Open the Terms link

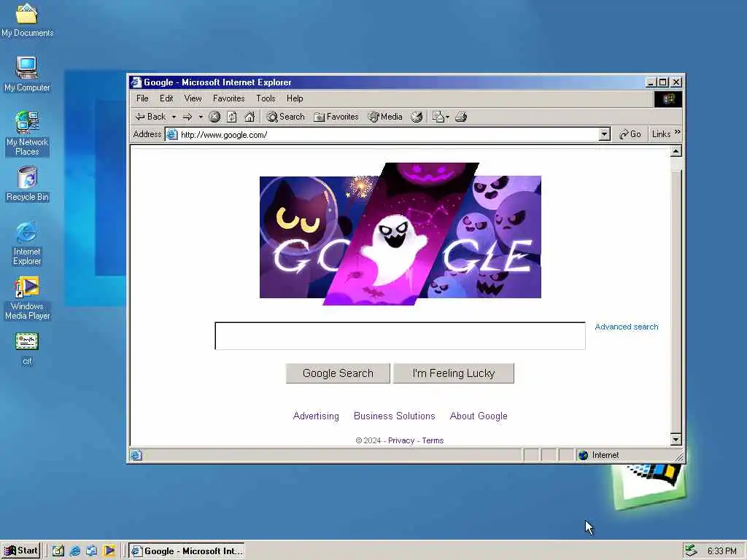[x=433, y=441]
